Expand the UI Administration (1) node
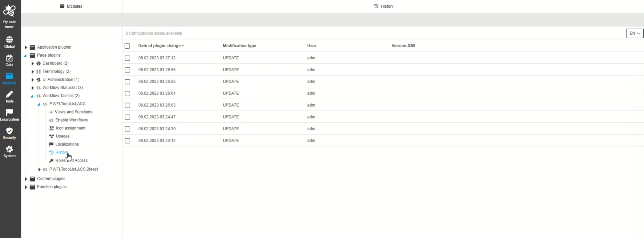 pyautogui.click(x=33, y=80)
